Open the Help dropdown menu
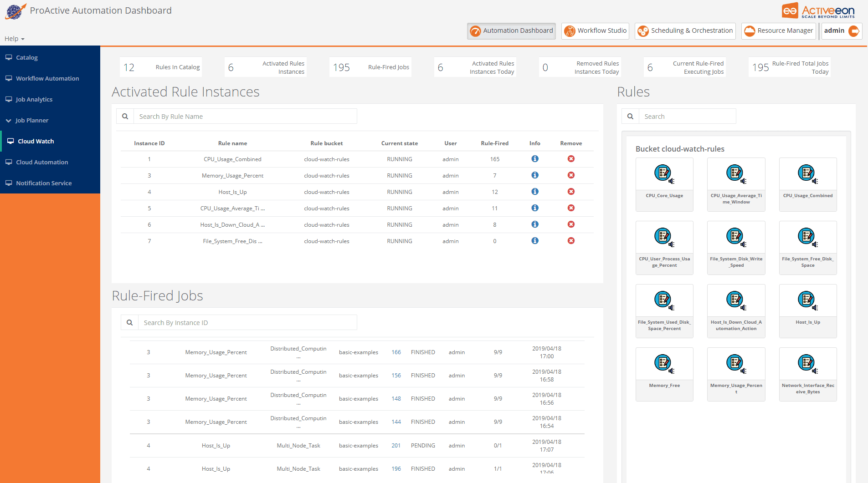This screenshot has height=483, width=868. (14, 39)
